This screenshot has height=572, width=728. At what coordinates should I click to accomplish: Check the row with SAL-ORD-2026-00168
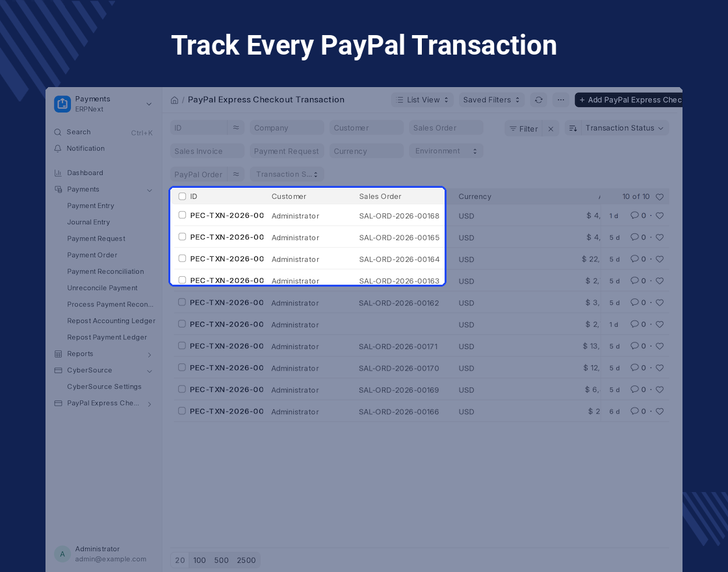click(183, 215)
